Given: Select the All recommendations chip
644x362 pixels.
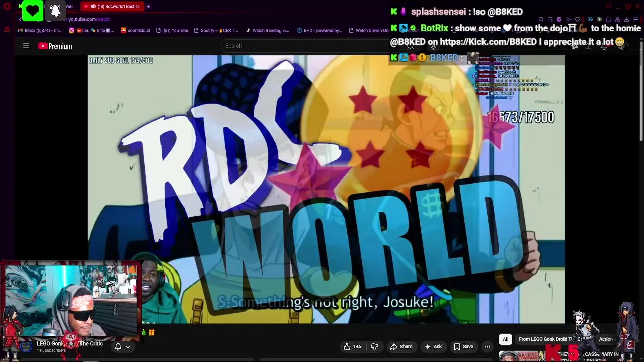Looking at the screenshot, I should 505,339.
